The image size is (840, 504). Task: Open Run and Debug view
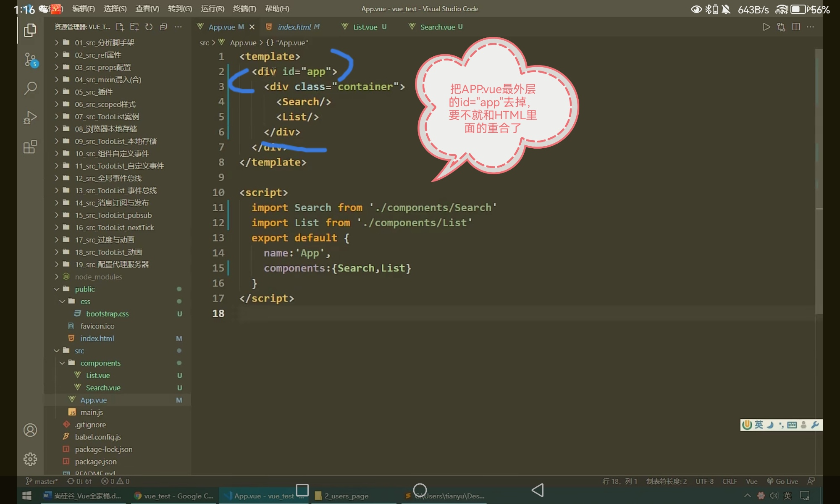tap(30, 118)
